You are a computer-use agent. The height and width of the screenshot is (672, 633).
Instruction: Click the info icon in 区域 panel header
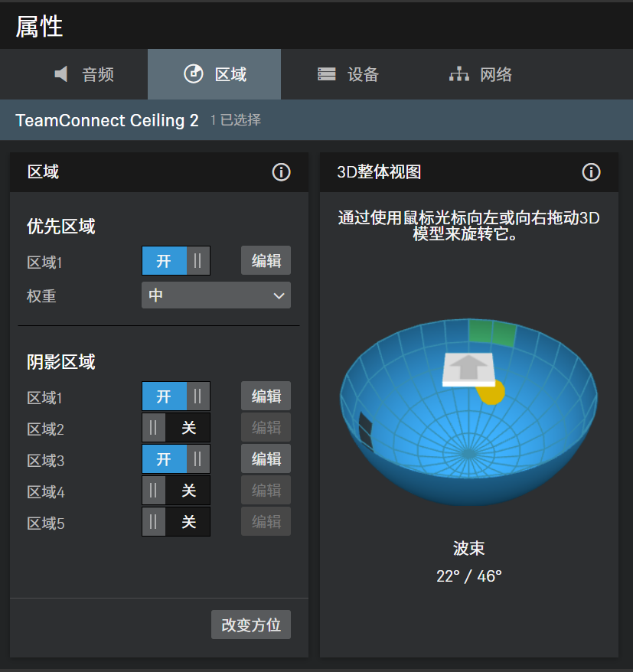(281, 172)
